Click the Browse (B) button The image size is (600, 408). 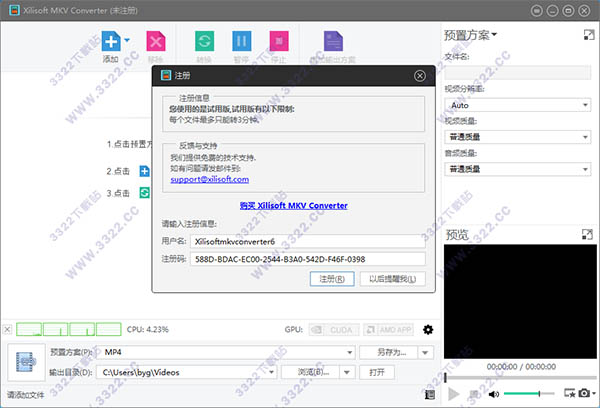310,372
